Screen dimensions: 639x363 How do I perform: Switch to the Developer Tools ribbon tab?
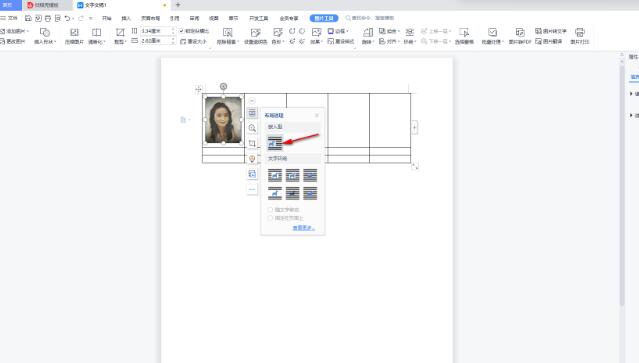click(x=259, y=18)
